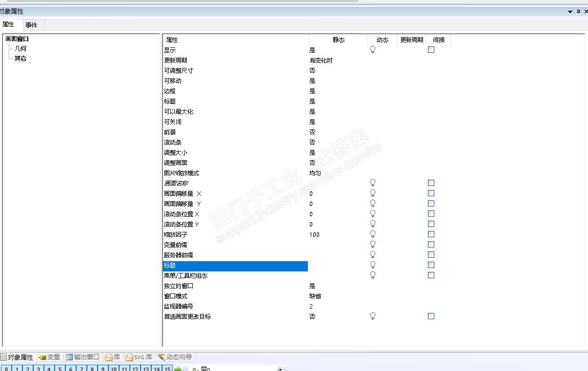
Task: Open the 动态向导 bottom tab
Action: pos(175,357)
